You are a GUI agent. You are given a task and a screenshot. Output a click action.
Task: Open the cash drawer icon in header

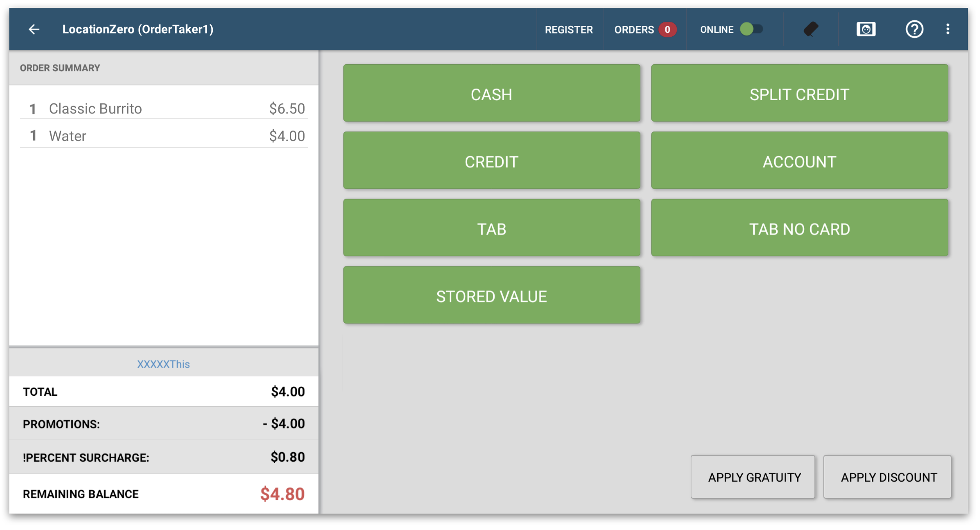(866, 29)
